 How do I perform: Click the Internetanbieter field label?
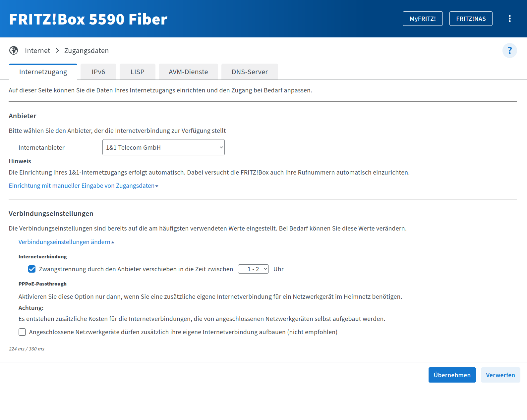click(41, 148)
